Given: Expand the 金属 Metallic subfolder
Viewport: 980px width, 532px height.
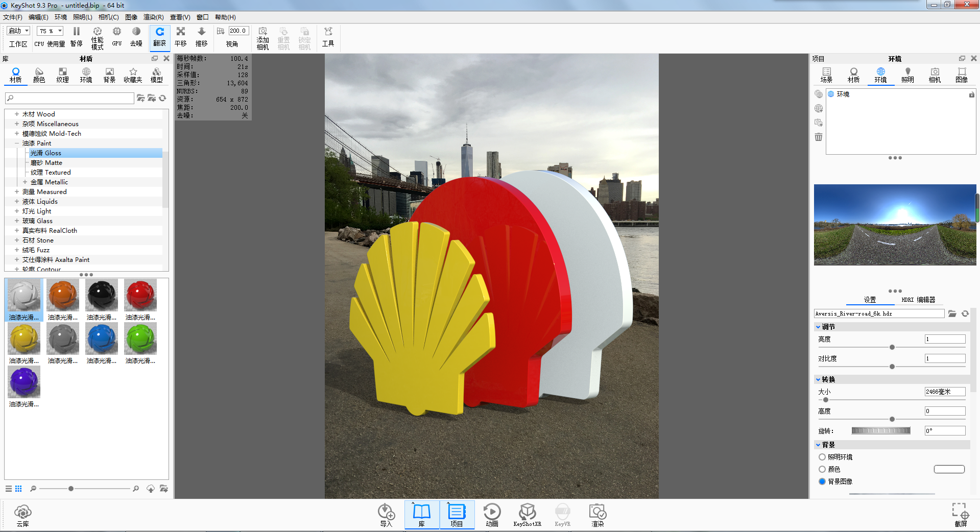Looking at the screenshot, I should point(25,182).
